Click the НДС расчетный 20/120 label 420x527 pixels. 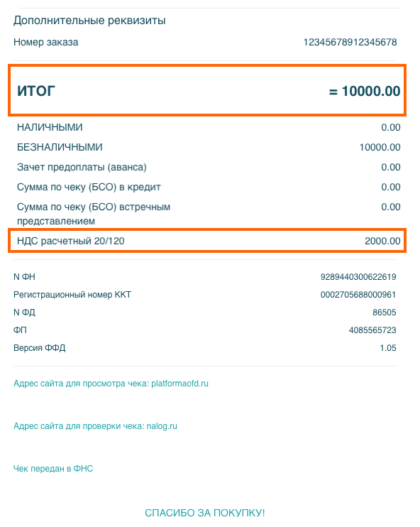click(x=70, y=241)
